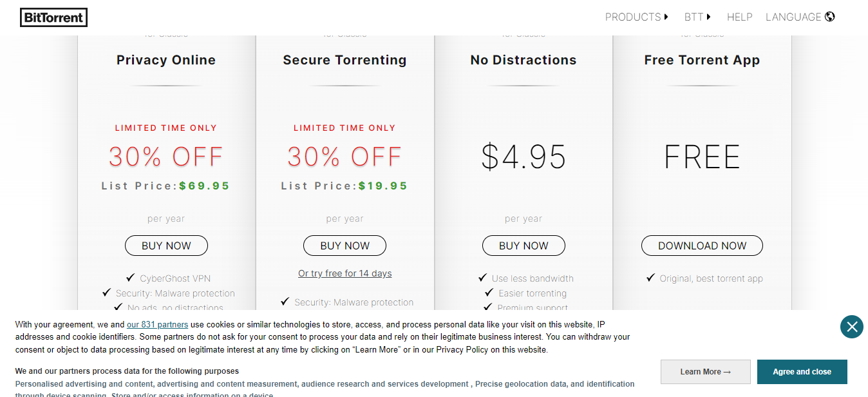
Task: Open the PRODUCTS menu
Action: (x=633, y=17)
